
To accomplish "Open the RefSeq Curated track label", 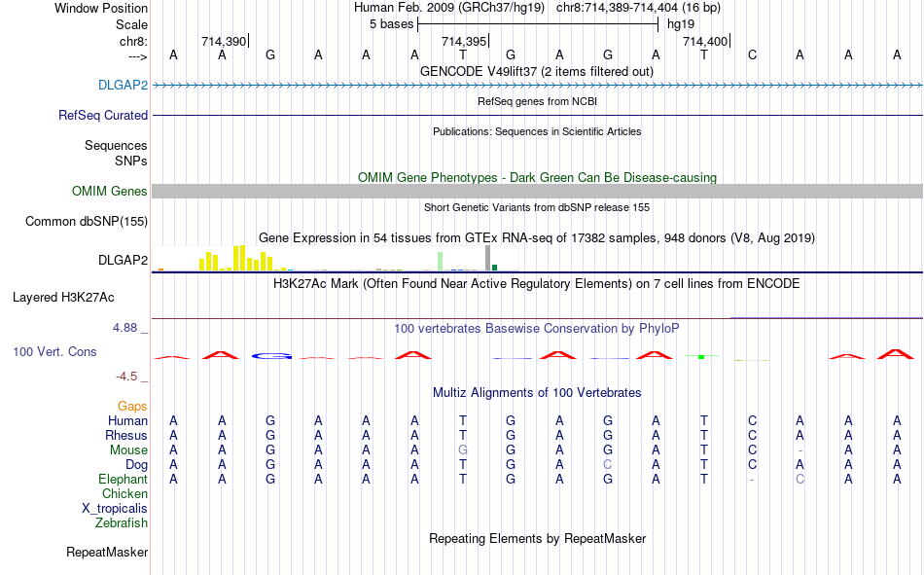I will (102, 115).
